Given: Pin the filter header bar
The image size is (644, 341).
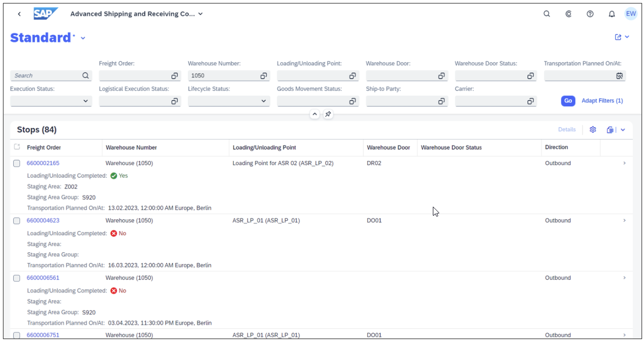Looking at the screenshot, I should (328, 114).
